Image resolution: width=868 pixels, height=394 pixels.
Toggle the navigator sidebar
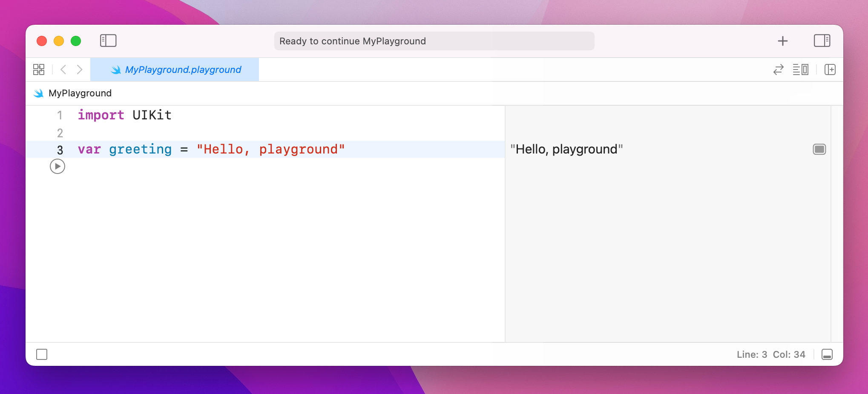(x=108, y=41)
